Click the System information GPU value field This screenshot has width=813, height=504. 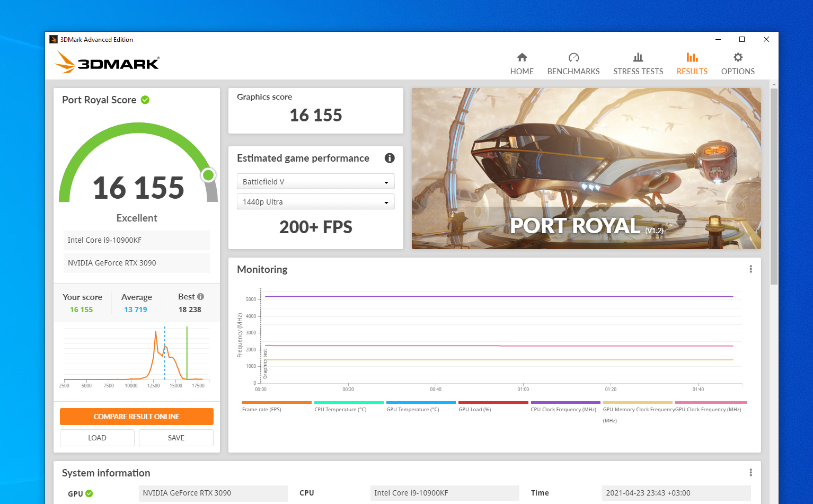click(213, 493)
